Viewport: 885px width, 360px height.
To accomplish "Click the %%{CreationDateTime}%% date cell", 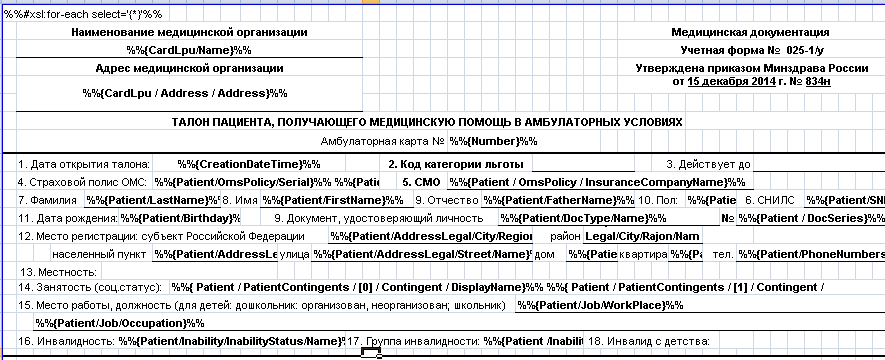I will coord(249,164).
